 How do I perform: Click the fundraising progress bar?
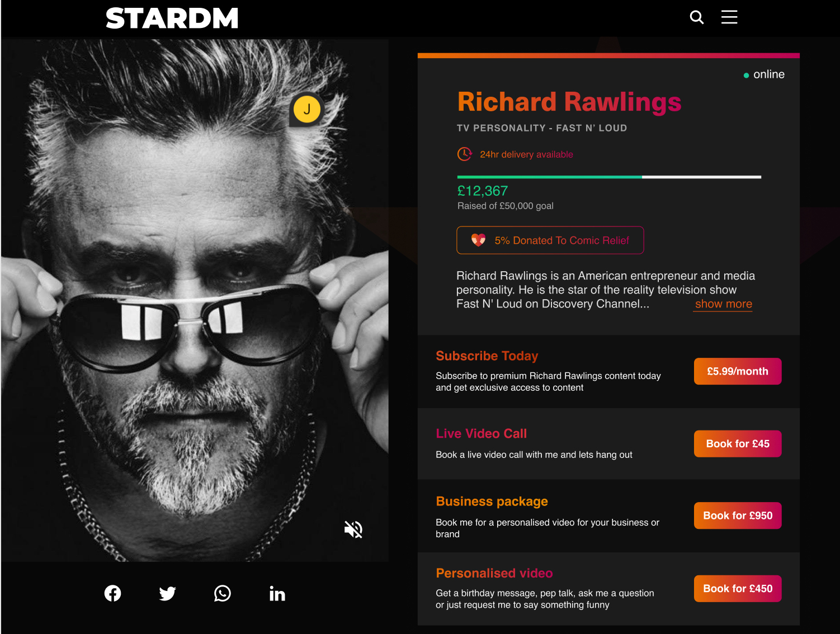(608, 177)
